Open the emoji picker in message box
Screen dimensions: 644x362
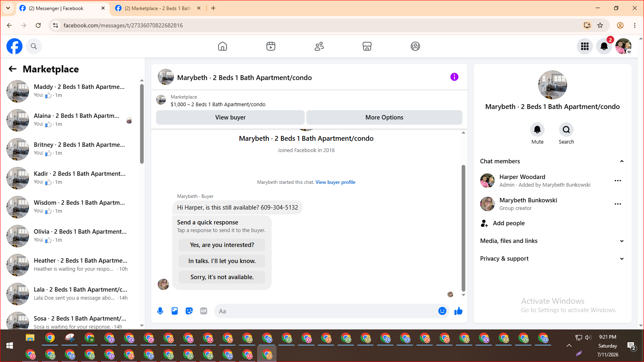coord(442,311)
